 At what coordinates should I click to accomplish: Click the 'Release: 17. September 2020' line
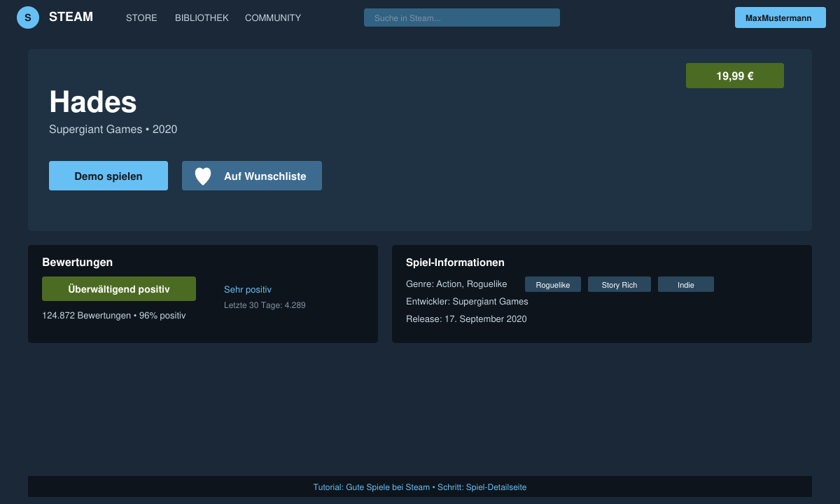point(466,319)
